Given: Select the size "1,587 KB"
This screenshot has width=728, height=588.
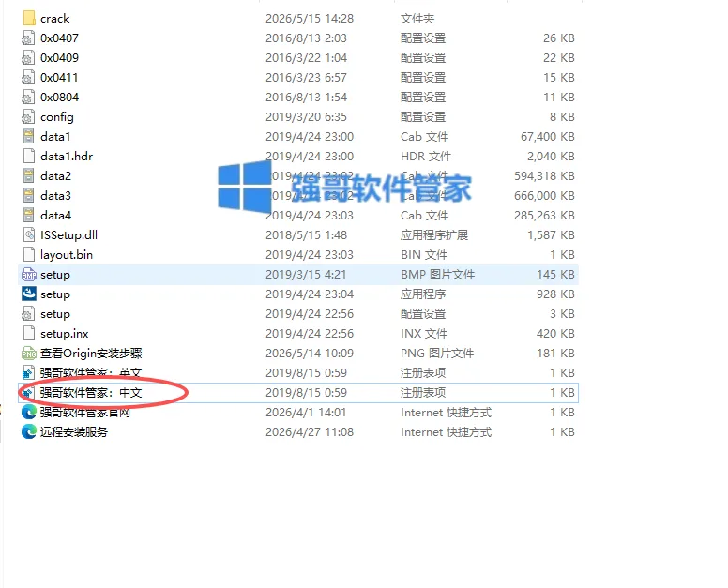Looking at the screenshot, I should click(x=551, y=234).
